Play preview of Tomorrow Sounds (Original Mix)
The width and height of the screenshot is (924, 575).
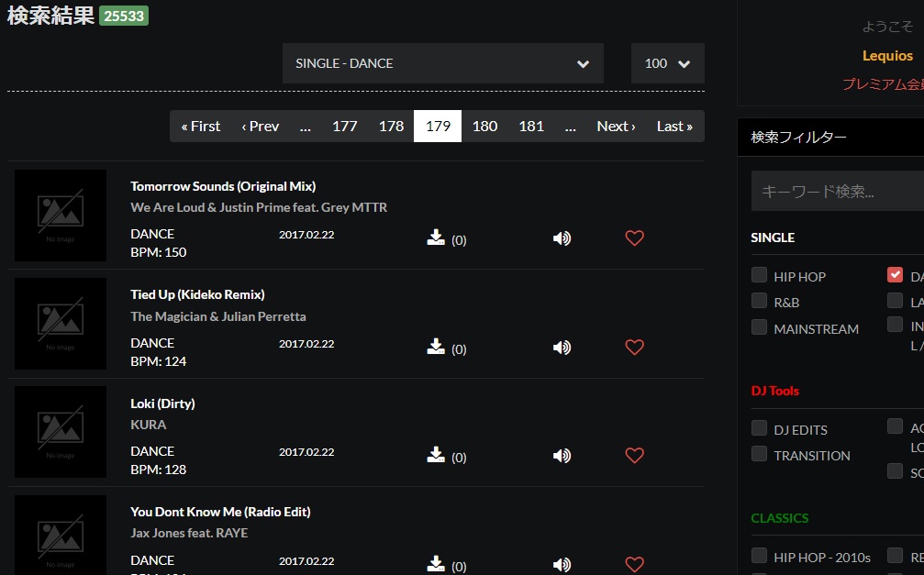(562, 238)
